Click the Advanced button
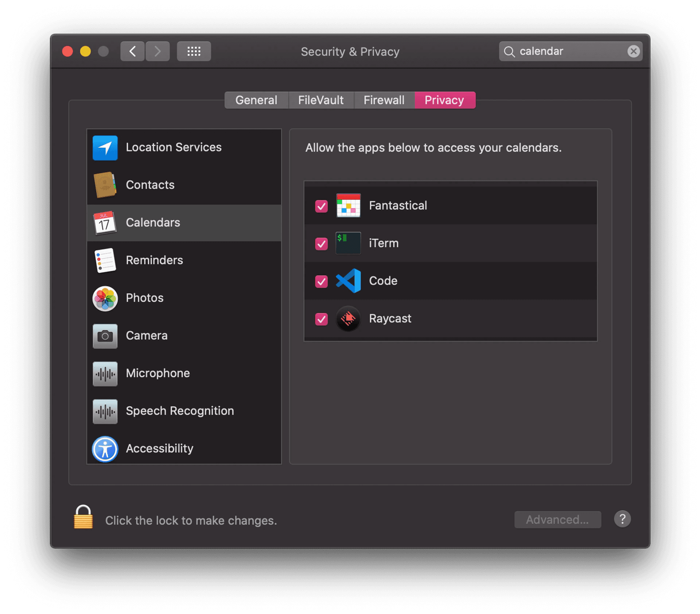Screen dimensions: 700x614 point(557,519)
